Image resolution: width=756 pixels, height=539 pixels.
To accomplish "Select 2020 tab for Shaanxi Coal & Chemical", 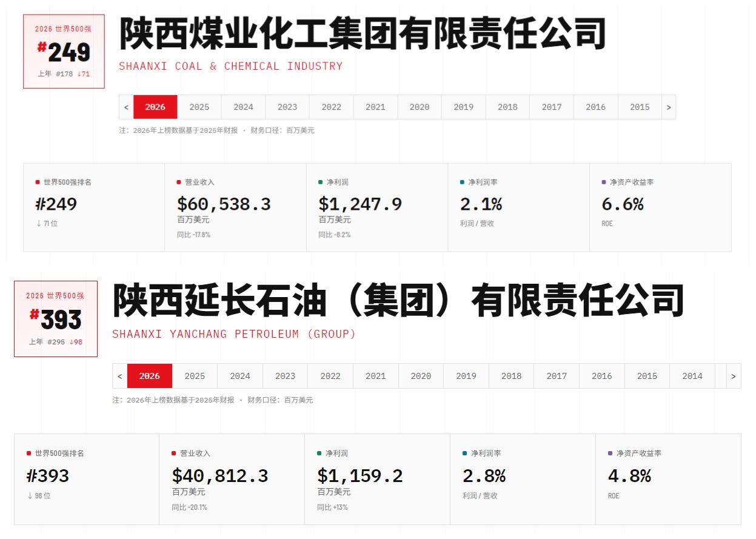I will click(x=420, y=107).
